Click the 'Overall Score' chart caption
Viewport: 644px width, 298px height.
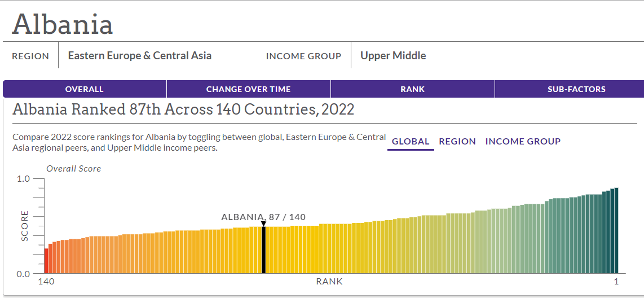pos(73,168)
